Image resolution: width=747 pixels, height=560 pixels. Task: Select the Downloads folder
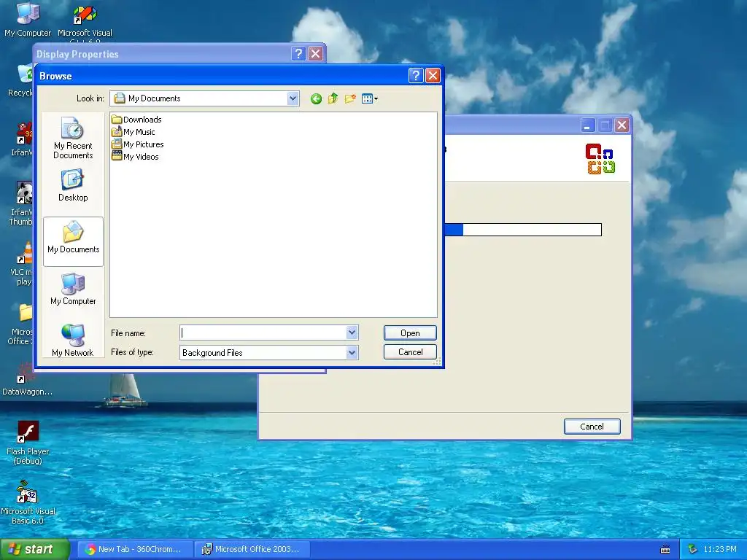coord(136,120)
